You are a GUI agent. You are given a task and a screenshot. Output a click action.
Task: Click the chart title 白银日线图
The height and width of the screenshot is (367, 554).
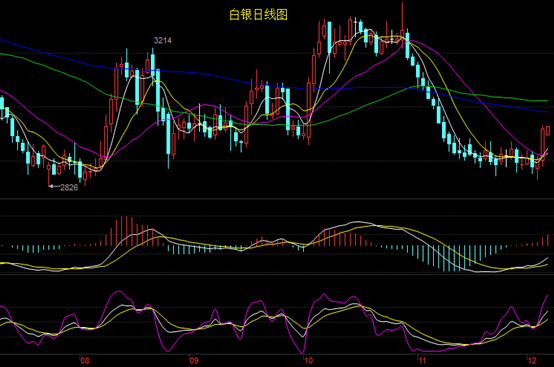pyautogui.click(x=258, y=14)
